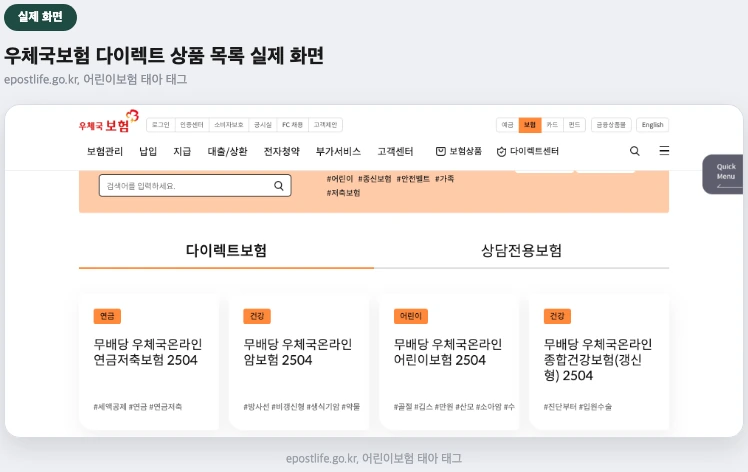
Task: Select the 다이렉트보험 tab
Action: click(226, 251)
